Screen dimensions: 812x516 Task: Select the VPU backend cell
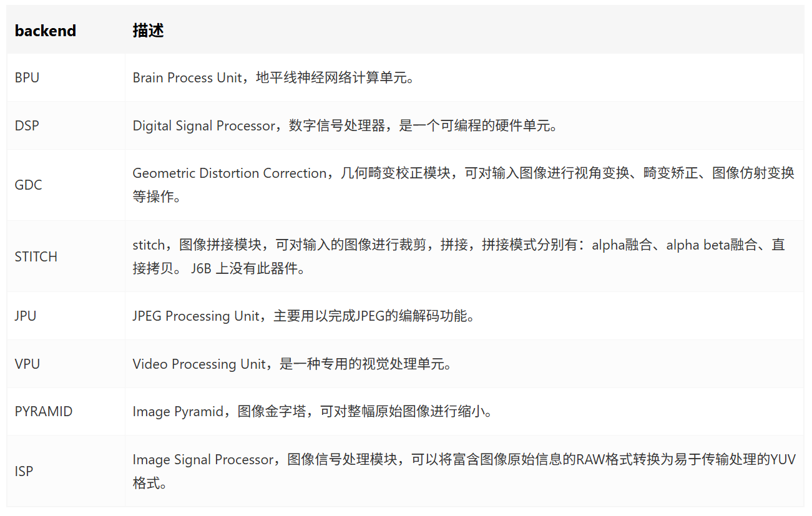click(27, 364)
